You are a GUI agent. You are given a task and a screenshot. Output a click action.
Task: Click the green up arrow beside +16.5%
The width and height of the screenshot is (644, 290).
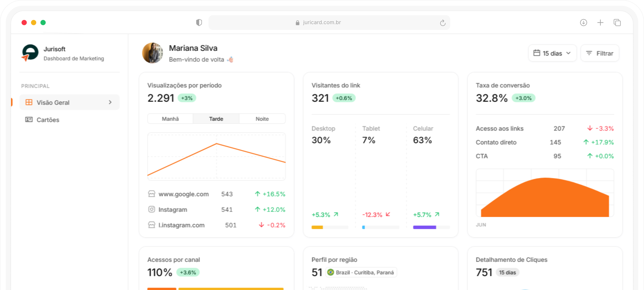(257, 194)
